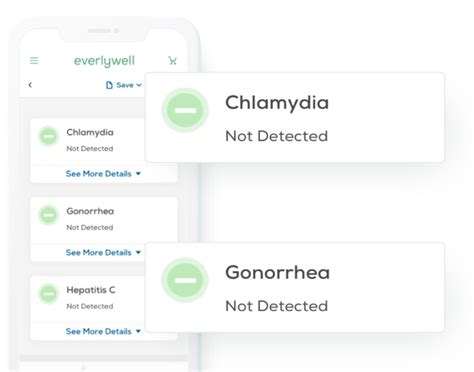474x372 pixels.
Task: Go back using the left chevron
Action: pyautogui.click(x=30, y=85)
